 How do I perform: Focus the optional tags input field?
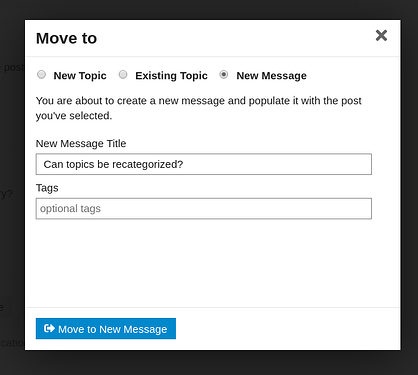pyautogui.click(x=204, y=209)
